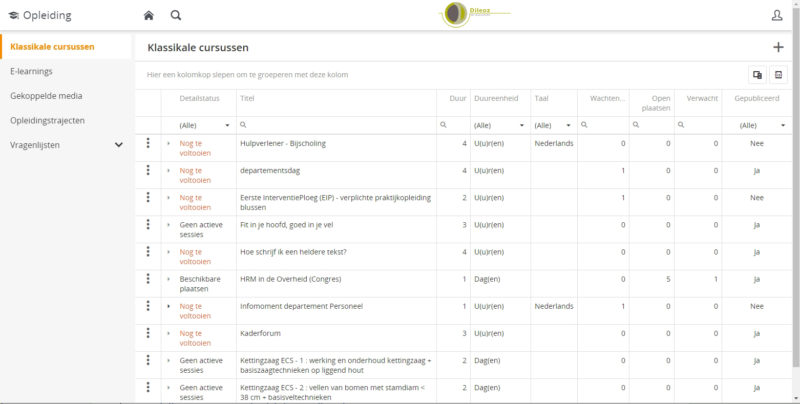Open three-dot menu for Kaderforum row
This screenshot has width=800, height=404.
coord(148,333)
